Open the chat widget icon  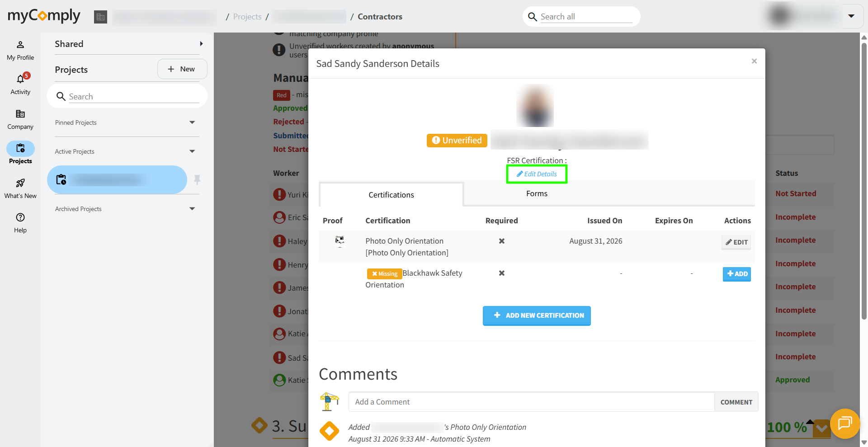(x=844, y=423)
